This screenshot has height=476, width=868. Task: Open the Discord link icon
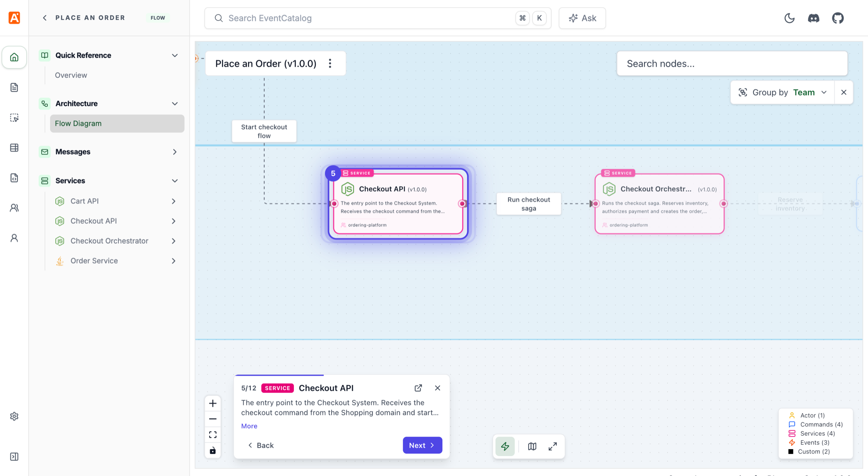pos(814,18)
